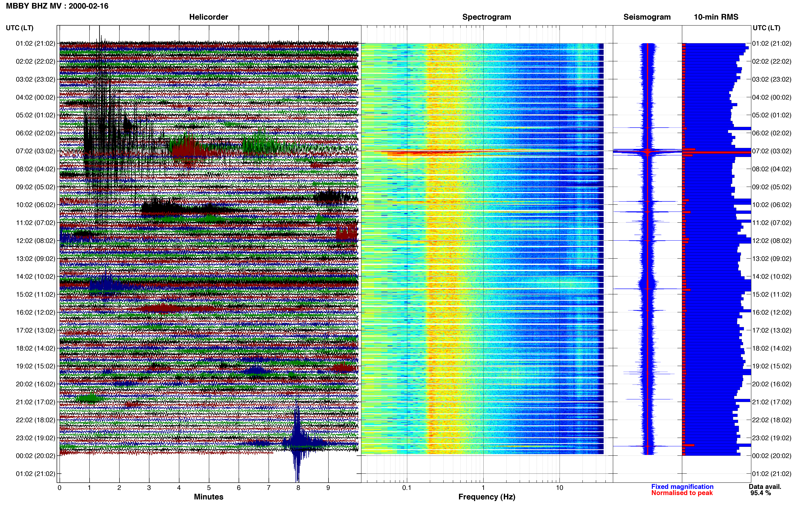This screenshot has height=508, width=812.
Task: Click left time label '04:02 (00:02)'
Action: pos(36,97)
